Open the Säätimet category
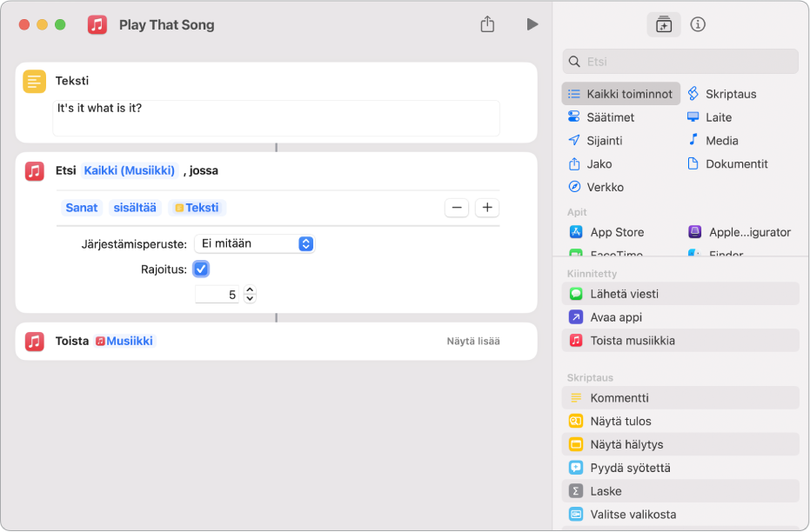Screen dimensions: 810x532 [x=601, y=117]
